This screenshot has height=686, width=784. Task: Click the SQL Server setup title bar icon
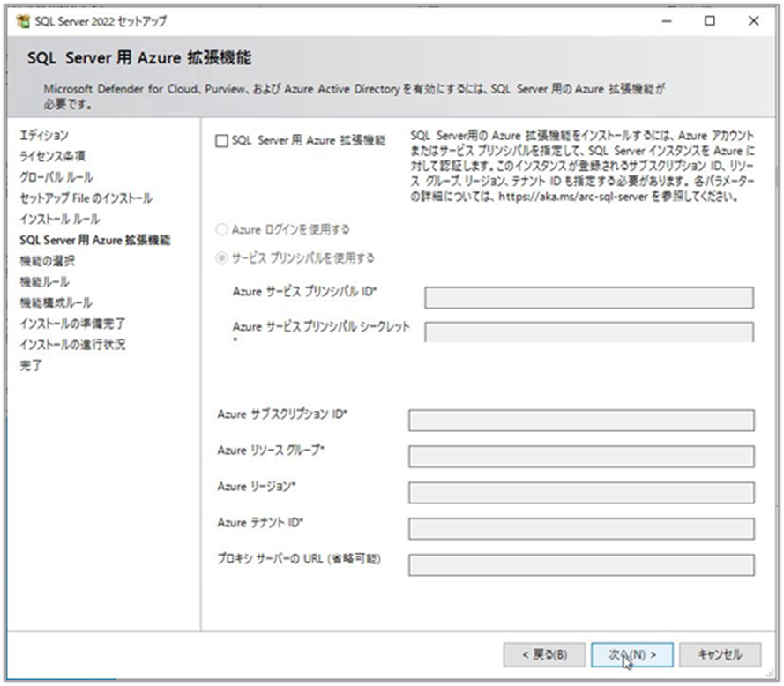[23, 21]
